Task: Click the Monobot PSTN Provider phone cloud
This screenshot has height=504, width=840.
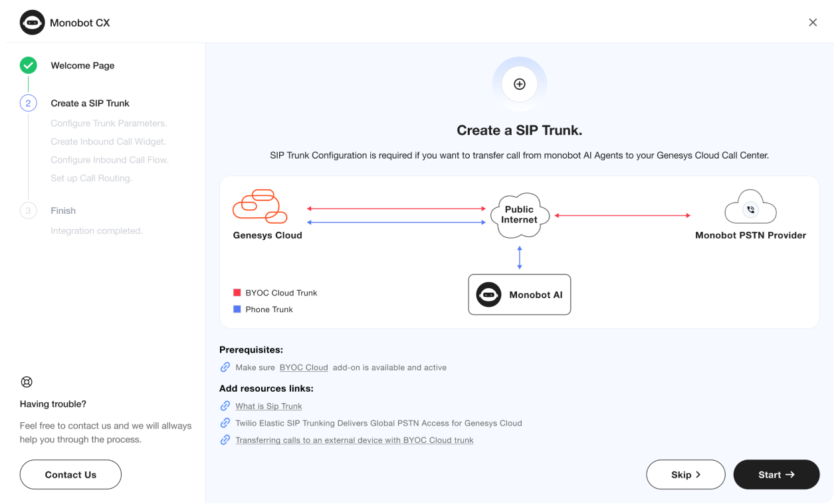Action: pyautogui.click(x=750, y=207)
